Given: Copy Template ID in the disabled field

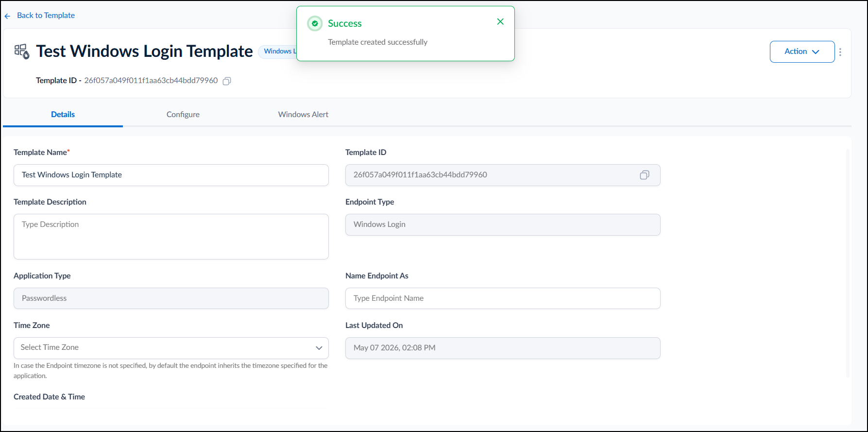Looking at the screenshot, I should pyautogui.click(x=645, y=175).
